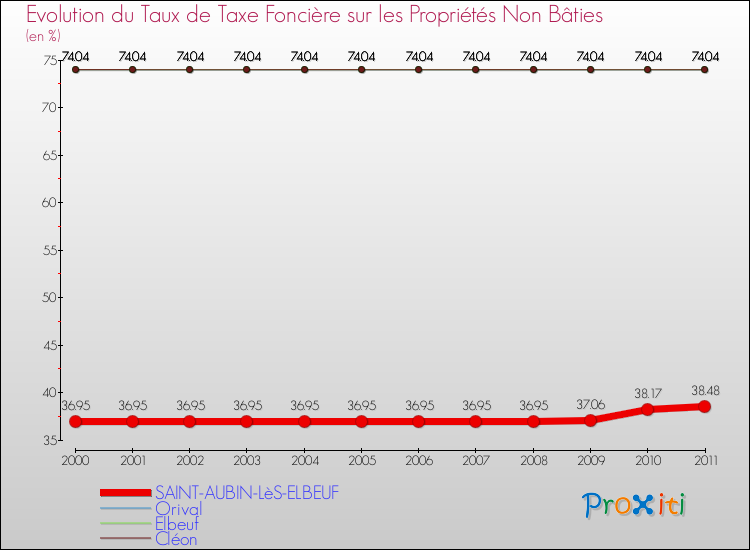Click the 65 y-axis tick label
Screen dimensions: 750x550
point(50,155)
